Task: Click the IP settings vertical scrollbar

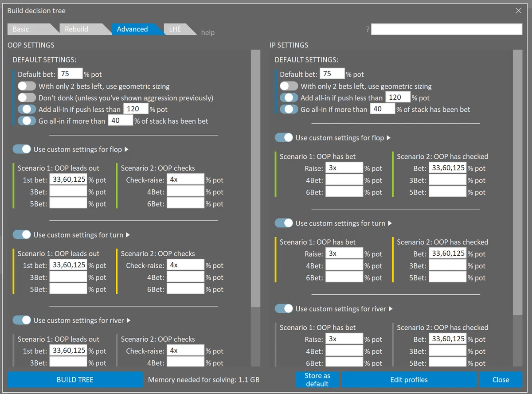Action: tap(518, 182)
